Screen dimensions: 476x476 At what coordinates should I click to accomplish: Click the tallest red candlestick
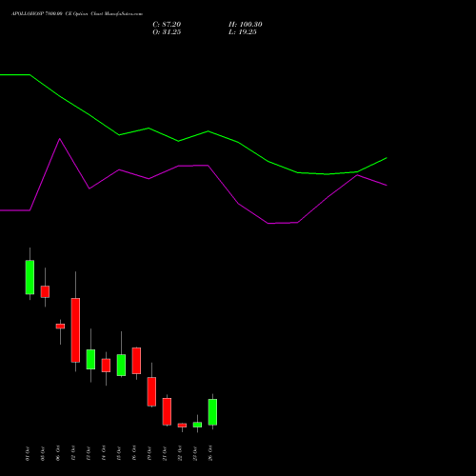75,330
